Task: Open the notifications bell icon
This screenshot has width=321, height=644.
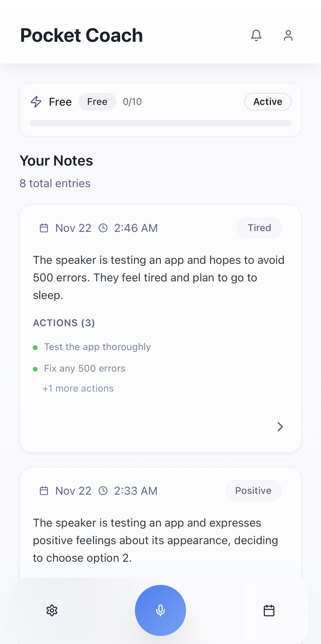Action: (x=256, y=35)
